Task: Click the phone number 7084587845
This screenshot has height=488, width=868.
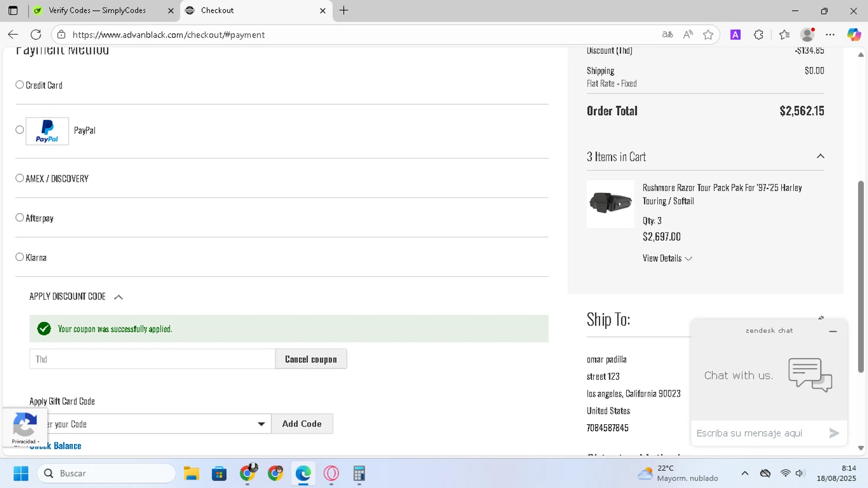Action: (x=608, y=428)
